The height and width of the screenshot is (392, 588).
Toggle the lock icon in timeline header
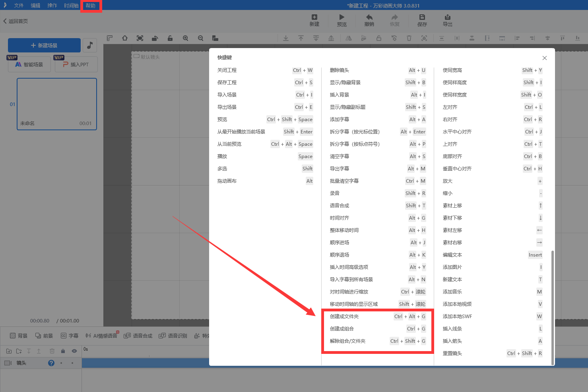(x=63, y=351)
